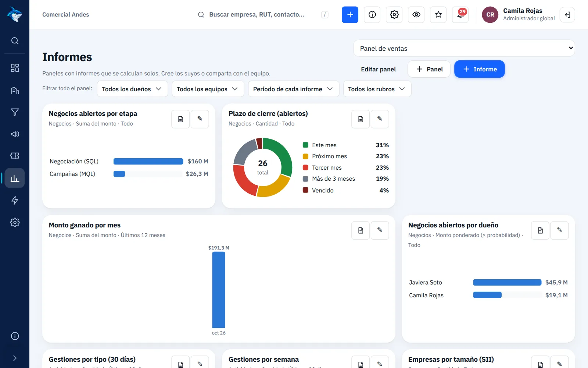Open Todos los equipos filter dropdown

pos(208,89)
